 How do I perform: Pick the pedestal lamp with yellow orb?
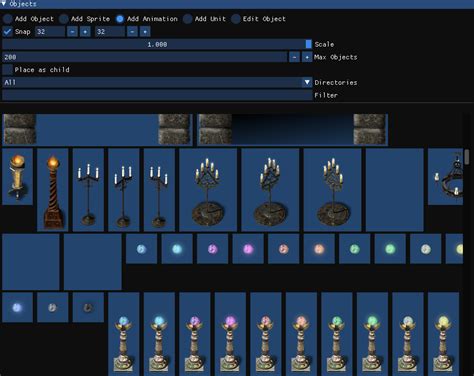click(x=443, y=334)
